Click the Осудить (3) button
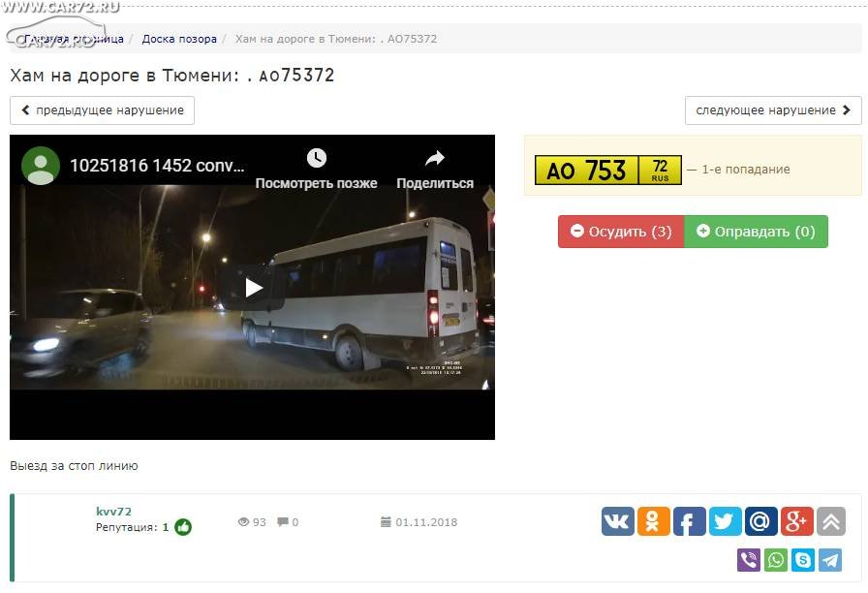 tap(621, 232)
